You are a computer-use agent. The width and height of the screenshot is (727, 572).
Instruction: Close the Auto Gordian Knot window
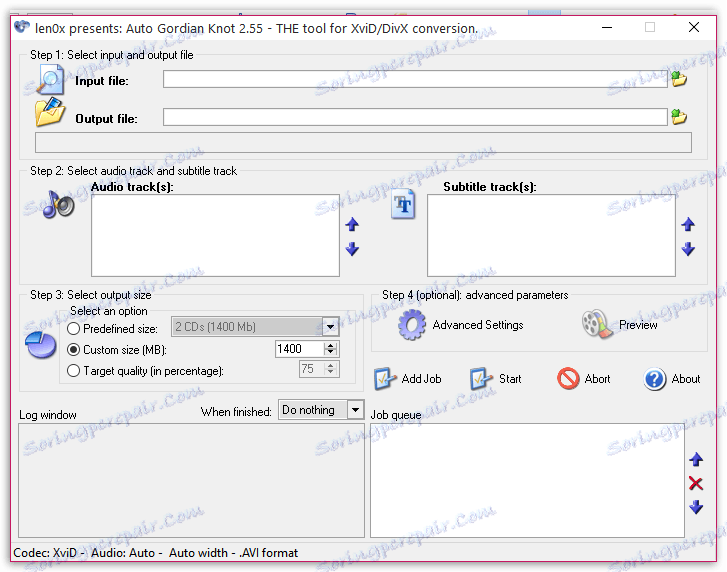pyautogui.click(x=694, y=27)
